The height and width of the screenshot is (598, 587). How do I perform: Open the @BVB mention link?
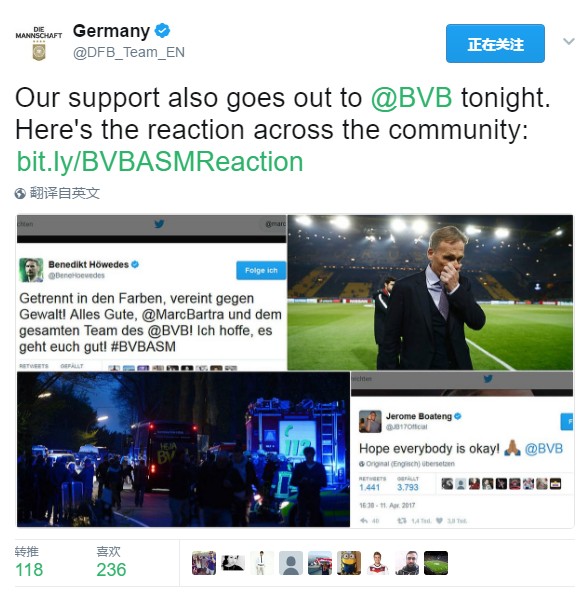coord(412,98)
